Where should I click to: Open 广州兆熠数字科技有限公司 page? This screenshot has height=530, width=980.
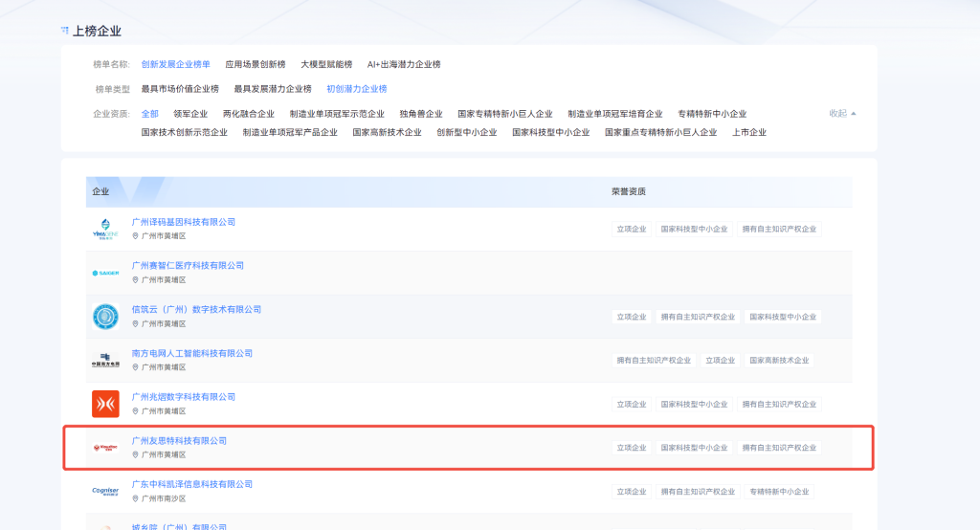183,397
